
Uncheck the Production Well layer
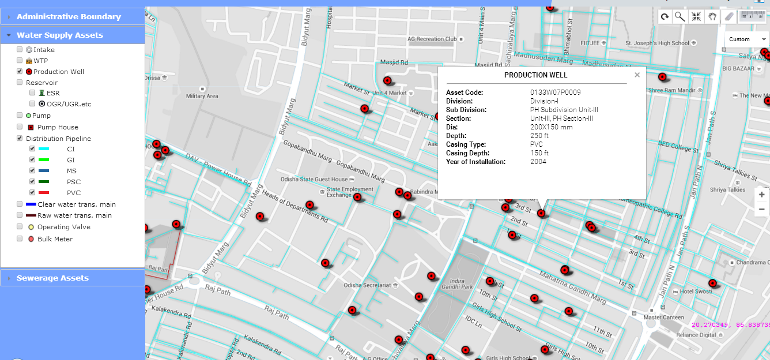[x=20, y=72]
